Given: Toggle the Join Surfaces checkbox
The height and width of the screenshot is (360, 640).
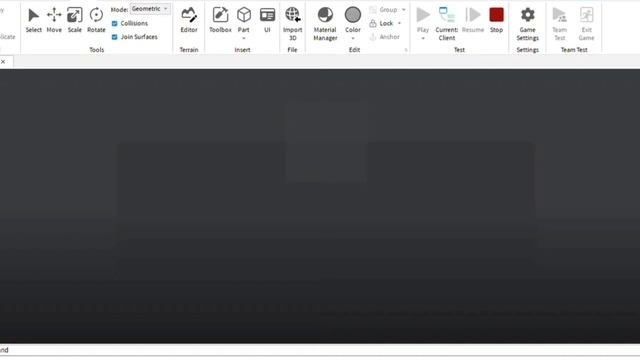Looking at the screenshot, I should [x=115, y=37].
